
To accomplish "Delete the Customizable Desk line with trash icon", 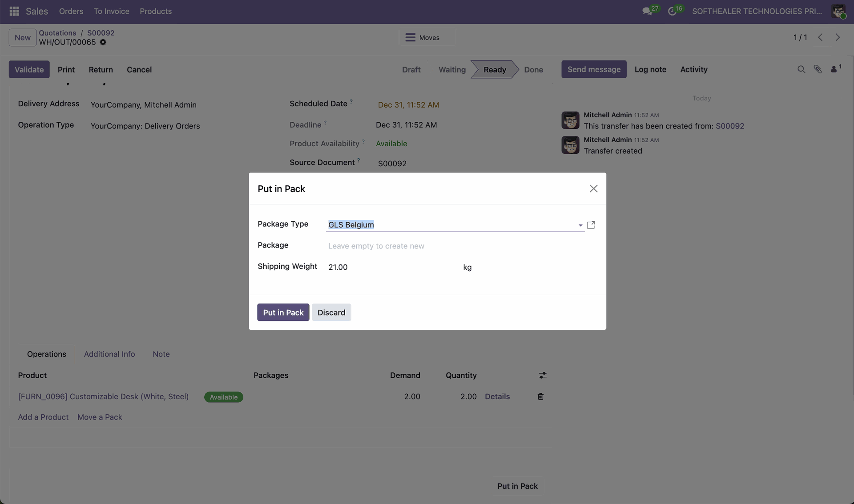I will coord(540,396).
